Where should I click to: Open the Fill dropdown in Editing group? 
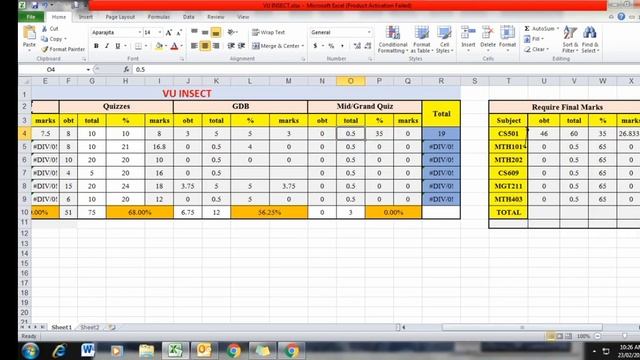click(533, 39)
